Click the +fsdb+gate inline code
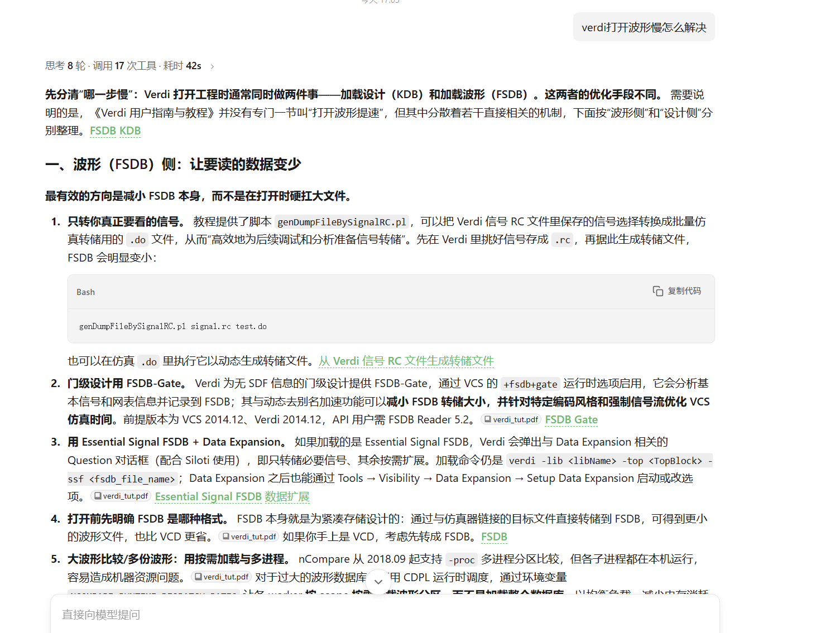 click(530, 384)
